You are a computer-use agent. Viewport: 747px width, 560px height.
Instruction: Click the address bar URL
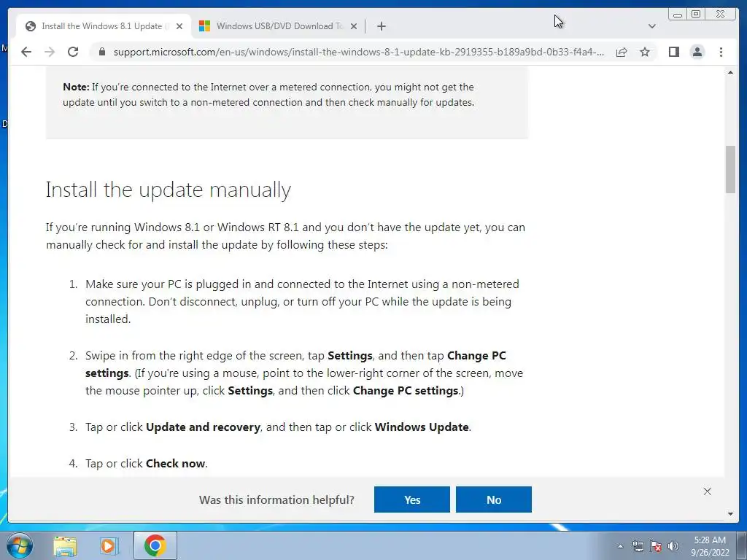[x=358, y=52]
